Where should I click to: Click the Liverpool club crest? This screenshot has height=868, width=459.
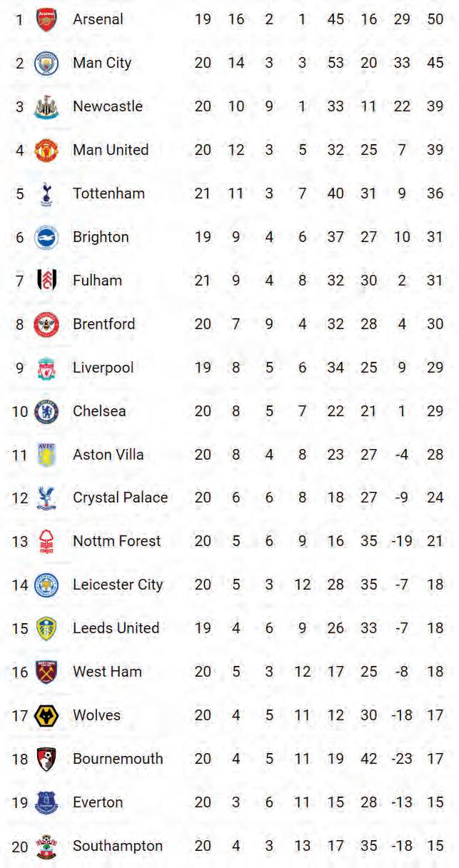click(46, 368)
